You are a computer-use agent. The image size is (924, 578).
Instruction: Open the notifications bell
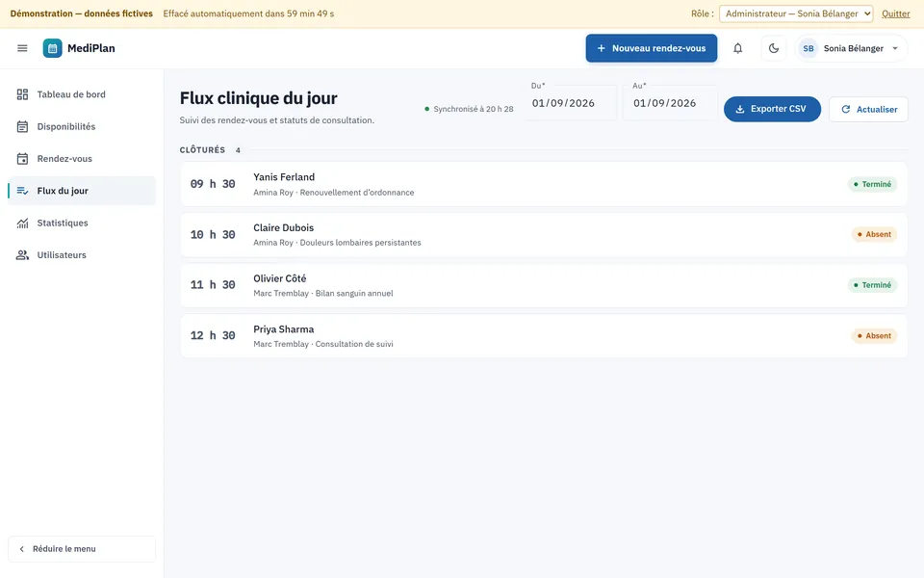click(738, 48)
